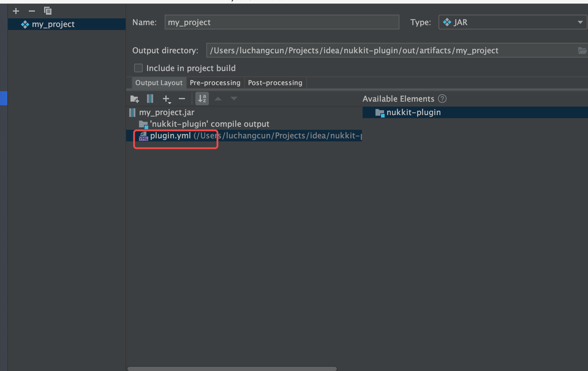Open the Available Elements help icon
This screenshot has height=371, width=588.
(442, 99)
